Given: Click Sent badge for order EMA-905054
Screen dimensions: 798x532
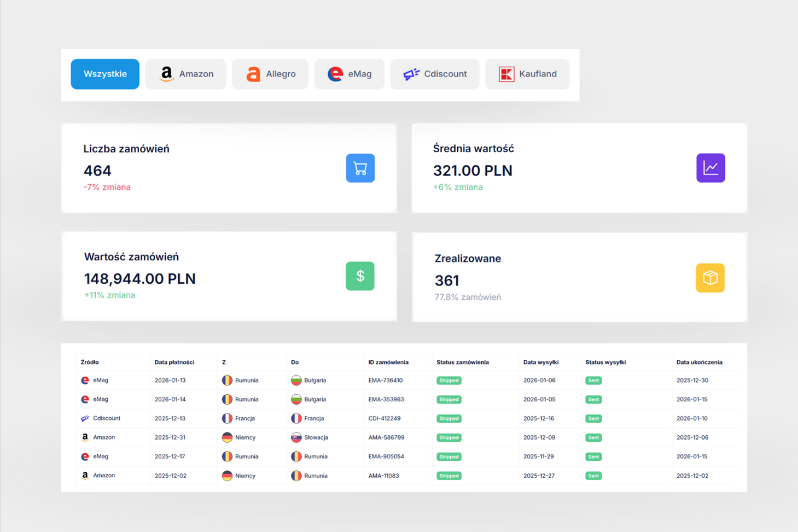Looking at the screenshot, I should (x=593, y=457).
